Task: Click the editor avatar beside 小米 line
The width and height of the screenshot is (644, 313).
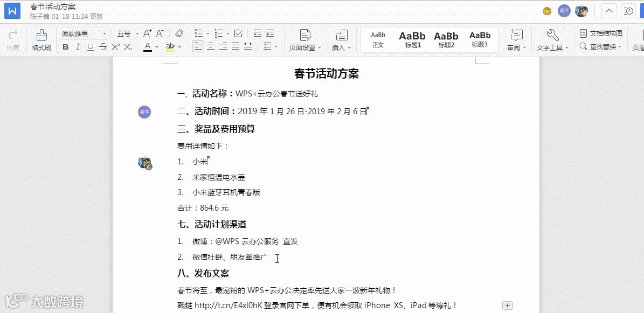Action: click(144, 163)
